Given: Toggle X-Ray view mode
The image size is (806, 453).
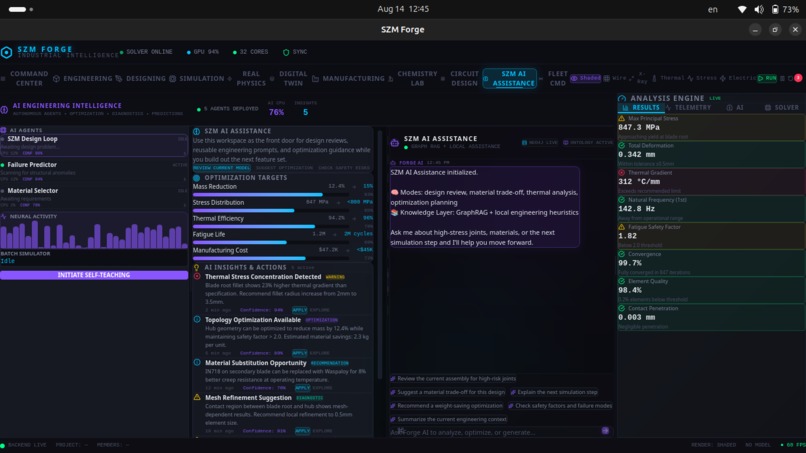Looking at the screenshot, I should [639, 78].
